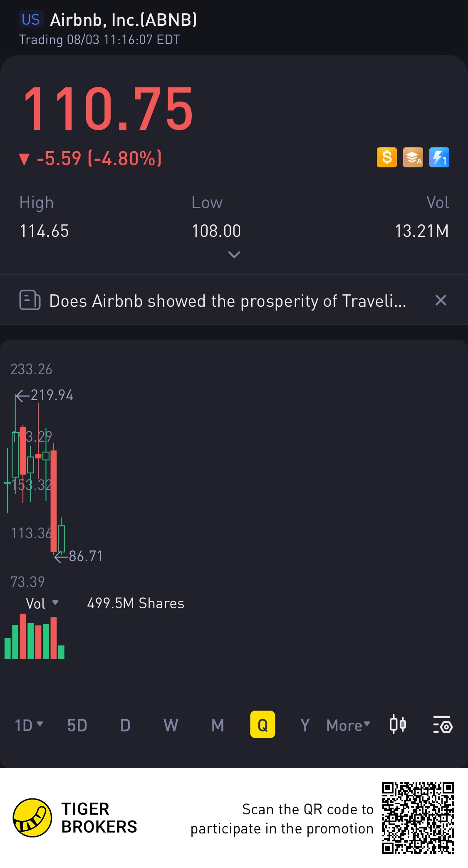Image resolution: width=468 pixels, height=868 pixels.
Task: Select the D daily chart tab
Action: pos(125,725)
